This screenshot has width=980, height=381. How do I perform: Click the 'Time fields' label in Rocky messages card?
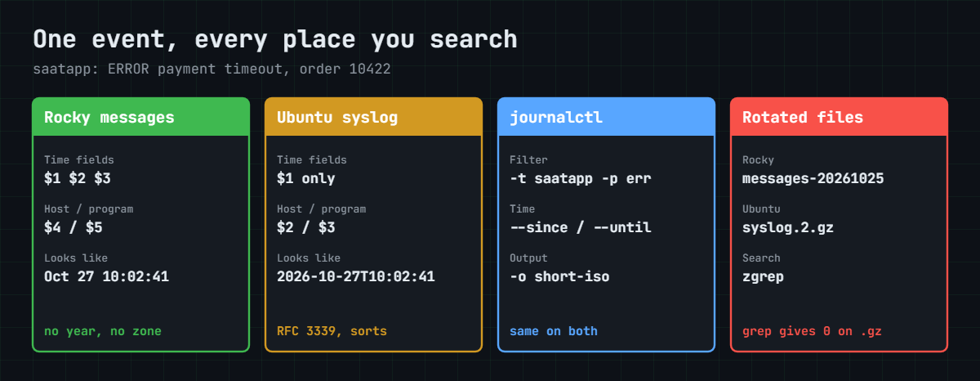[79, 160]
